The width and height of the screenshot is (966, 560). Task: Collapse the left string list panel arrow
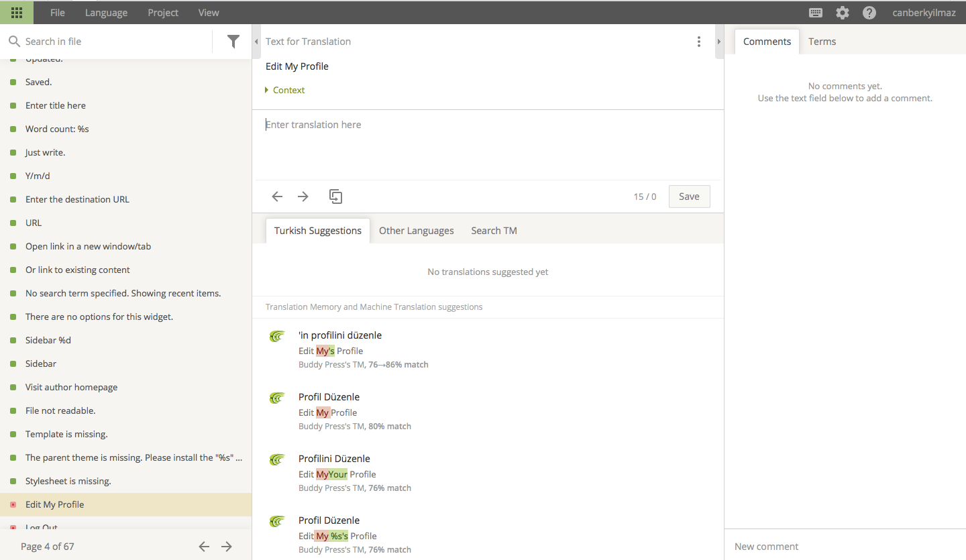coord(256,42)
